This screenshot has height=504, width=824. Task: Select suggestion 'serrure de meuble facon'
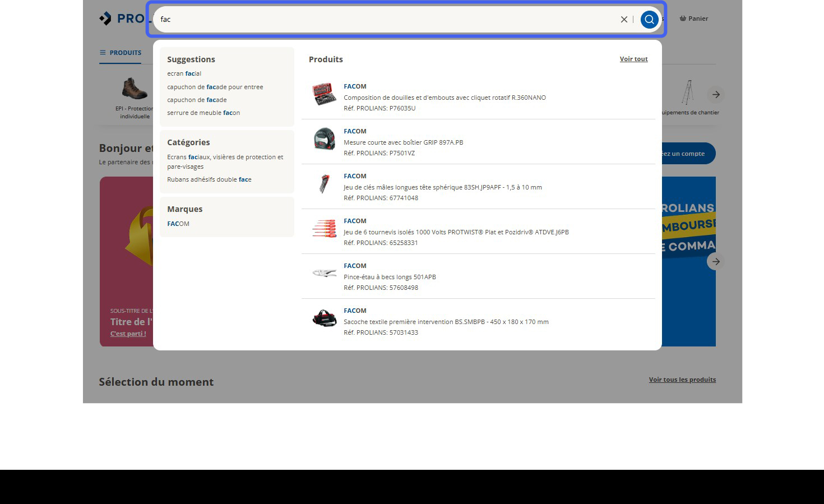(x=203, y=113)
